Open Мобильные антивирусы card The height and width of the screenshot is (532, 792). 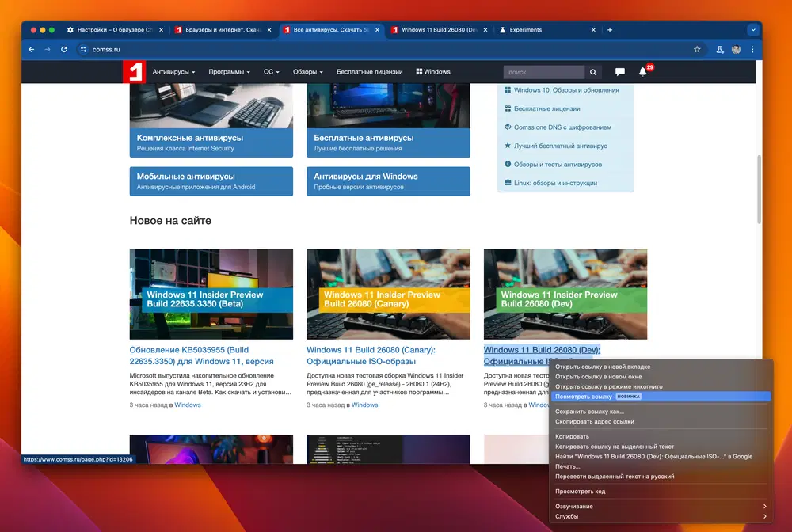point(211,181)
